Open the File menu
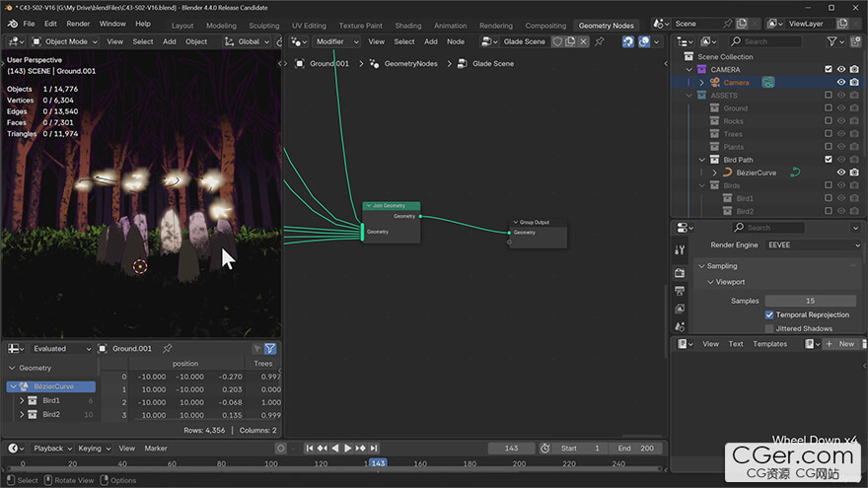 [x=29, y=24]
